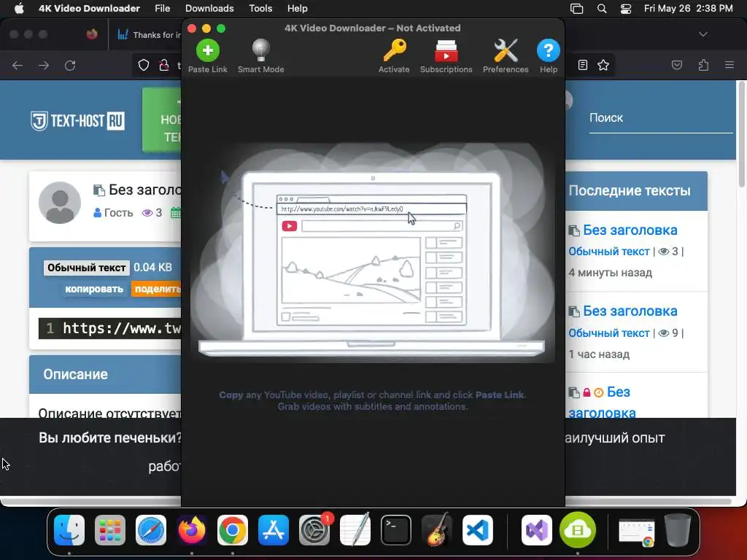Screen dimensions: 747x560
Task: Open Trash from the Dock
Action: (x=678, y=529)
